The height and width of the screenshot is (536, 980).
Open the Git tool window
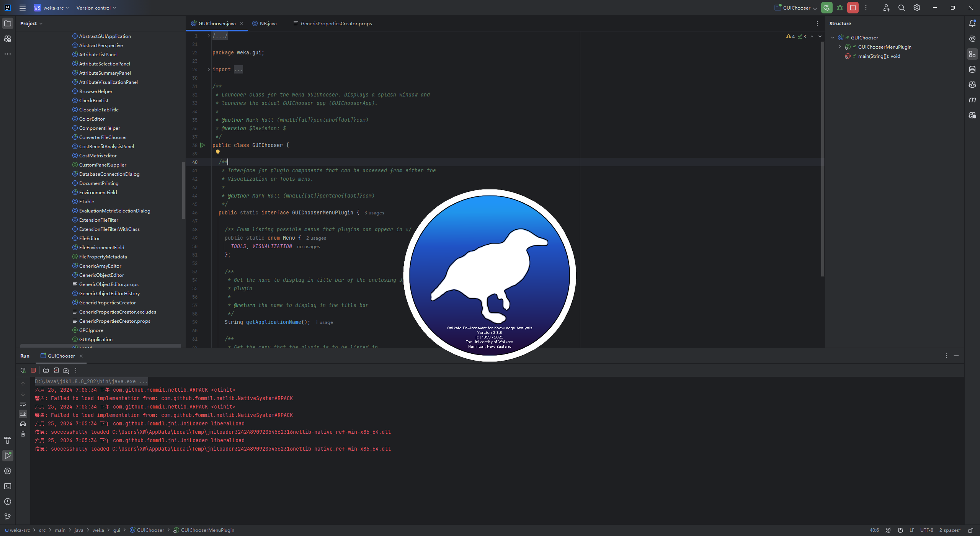[8, 517]
